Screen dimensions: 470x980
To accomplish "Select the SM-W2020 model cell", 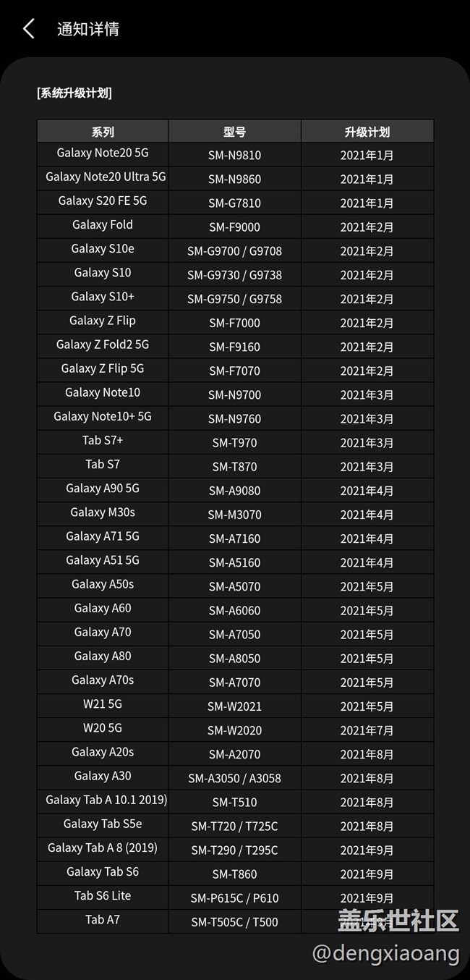I will (x=235, y=730).
